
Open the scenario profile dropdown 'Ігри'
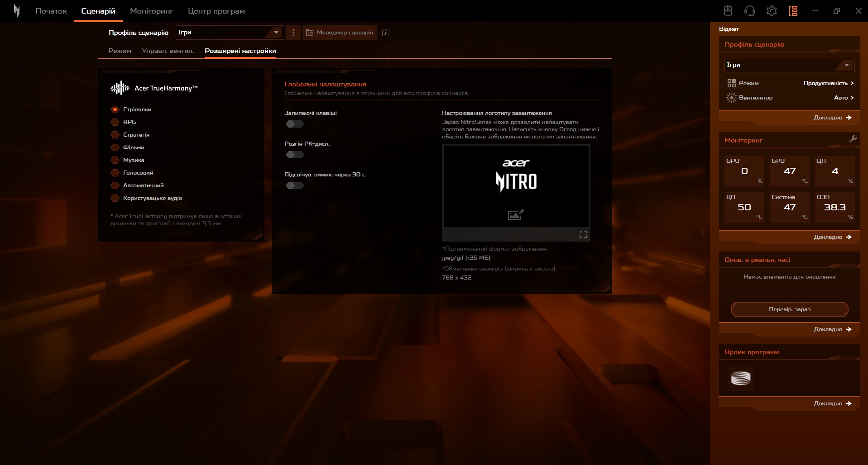coord(229,33)
